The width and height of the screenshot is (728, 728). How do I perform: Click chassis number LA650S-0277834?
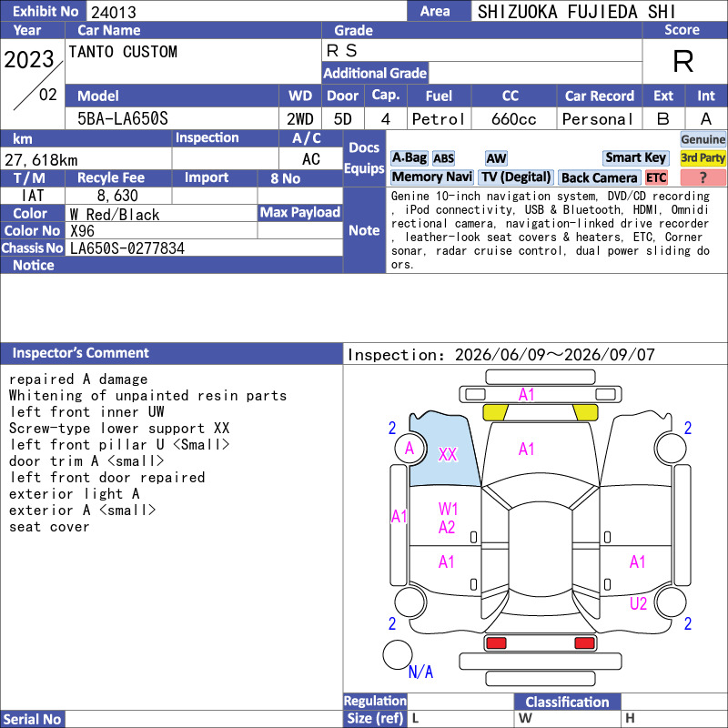127,248
